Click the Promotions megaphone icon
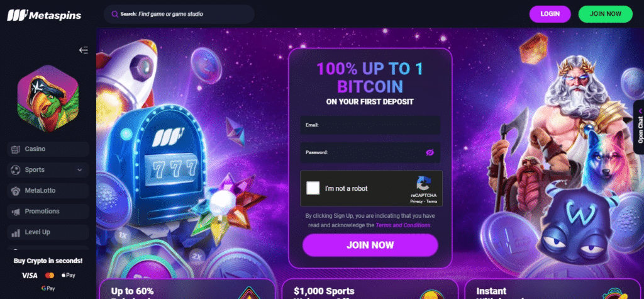The image size is (644, 299). click(16, 212)
